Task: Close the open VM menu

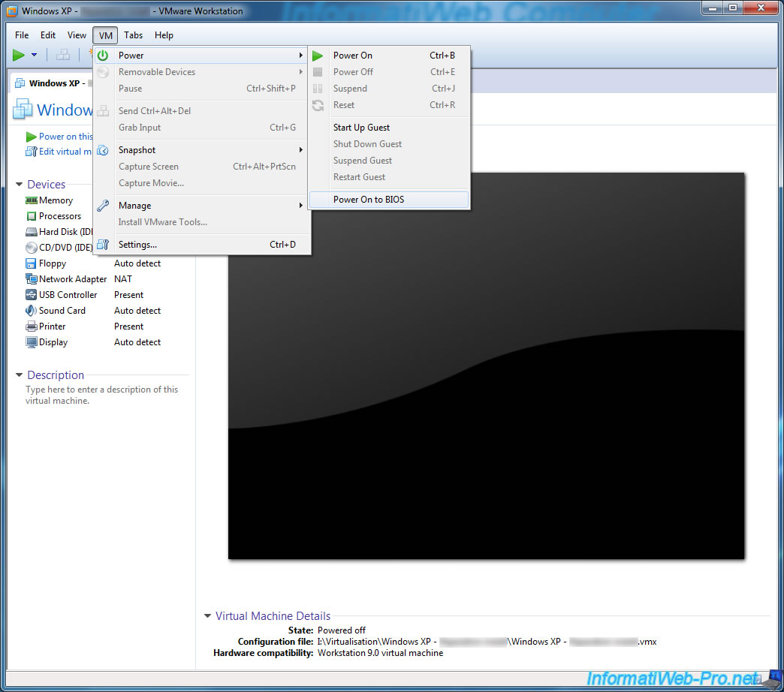Action: click(x=105, y=35)
